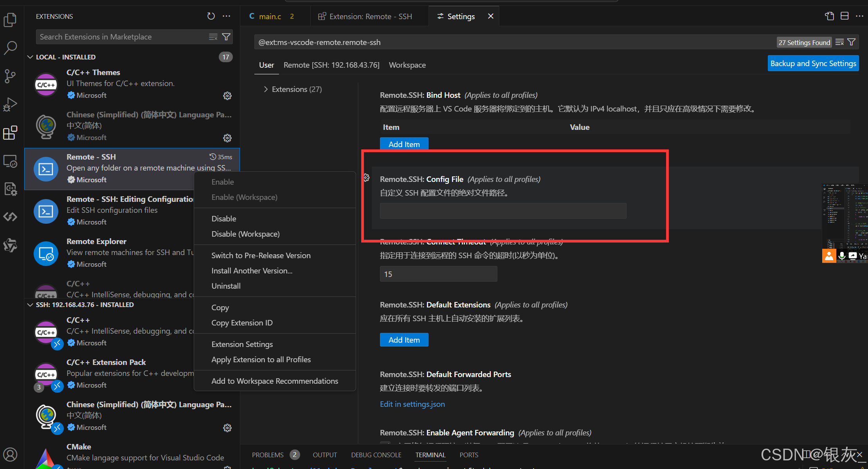Switch to Remote [SSH: 192.168.43.76] settings tab

(x=331, y=65)
